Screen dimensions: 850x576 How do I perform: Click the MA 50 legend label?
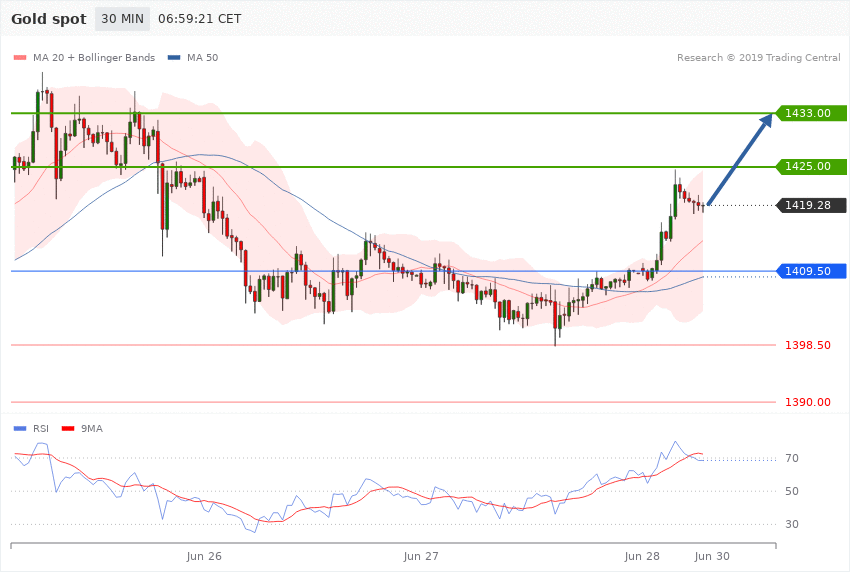202,57
